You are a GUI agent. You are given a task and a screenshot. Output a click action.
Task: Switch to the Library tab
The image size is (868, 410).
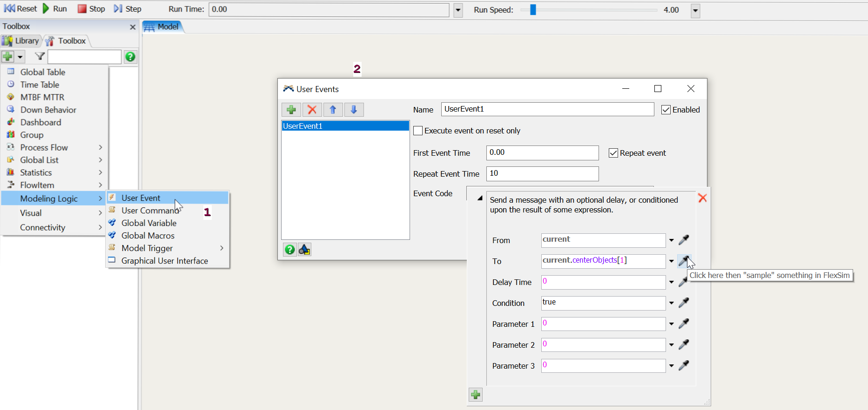point(21,41)
